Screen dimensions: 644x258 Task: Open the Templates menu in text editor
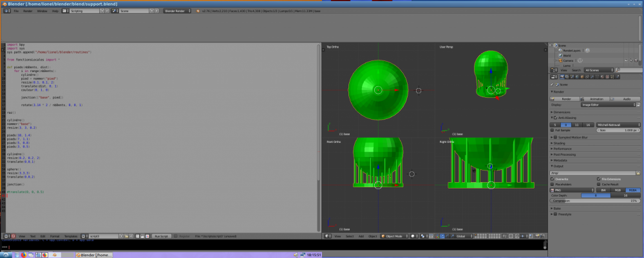tap(71, 237)
